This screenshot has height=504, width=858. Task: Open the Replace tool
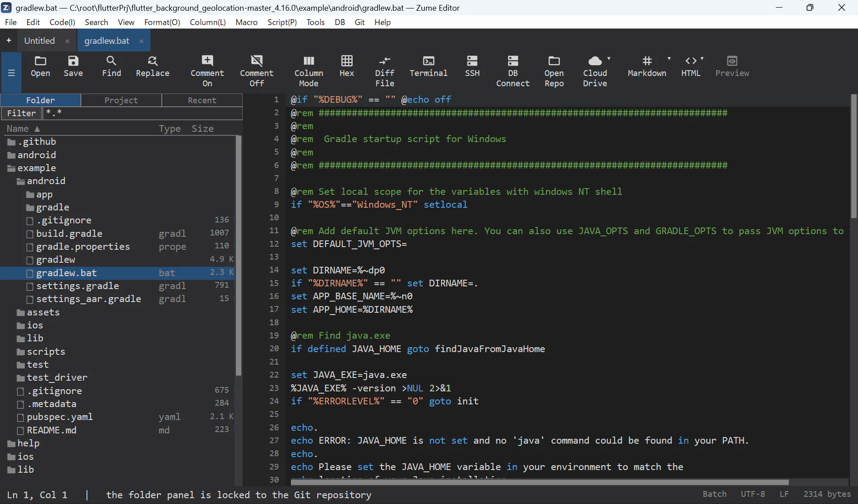click(x=152, y=67)
